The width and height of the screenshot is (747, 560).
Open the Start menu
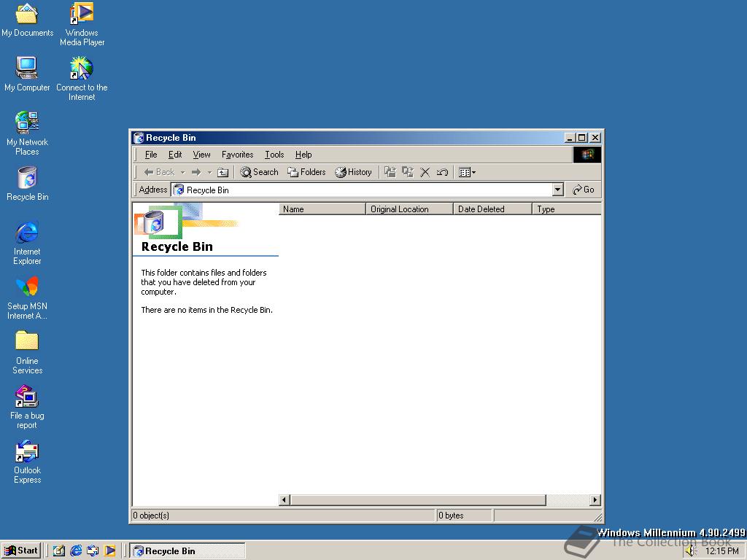pyautogui.click(x=20, y=551)
